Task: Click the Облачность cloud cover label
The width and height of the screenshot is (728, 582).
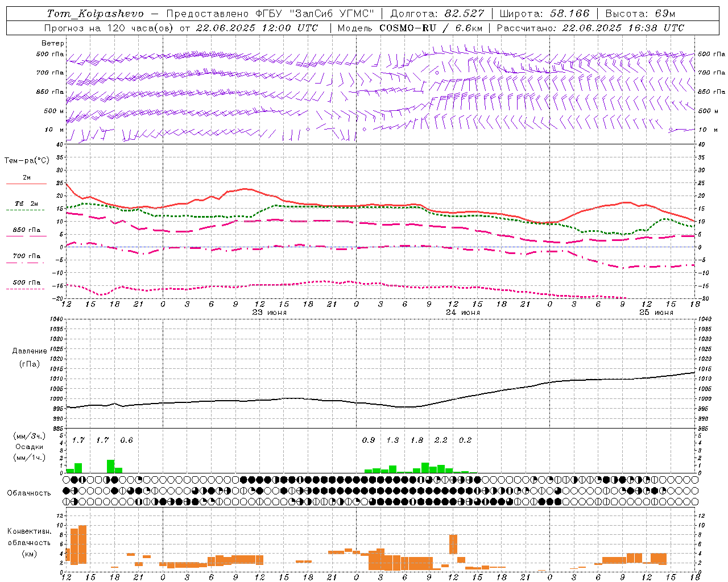Action: point(29,493)
